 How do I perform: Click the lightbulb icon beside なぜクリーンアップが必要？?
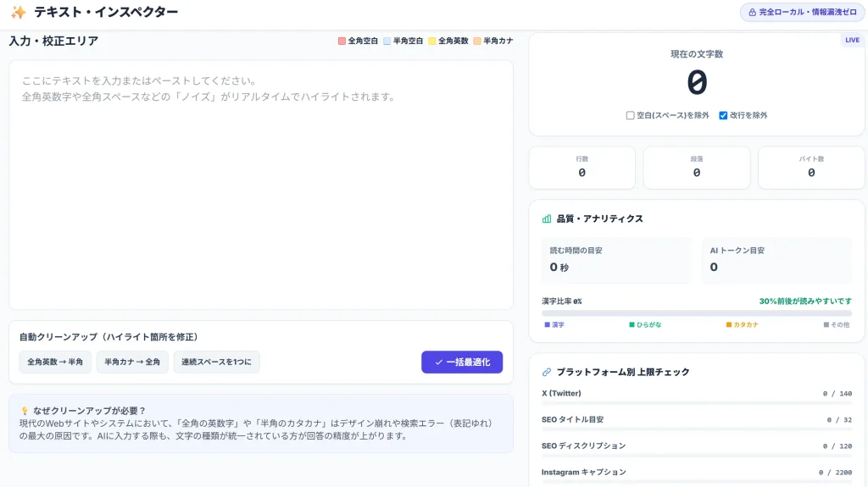pyautogui.click(x=25, y=411)
